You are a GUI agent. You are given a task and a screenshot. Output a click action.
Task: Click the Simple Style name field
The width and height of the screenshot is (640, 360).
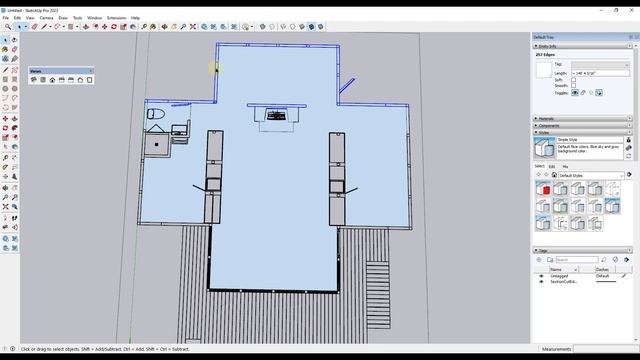click(x=590, y=140)
